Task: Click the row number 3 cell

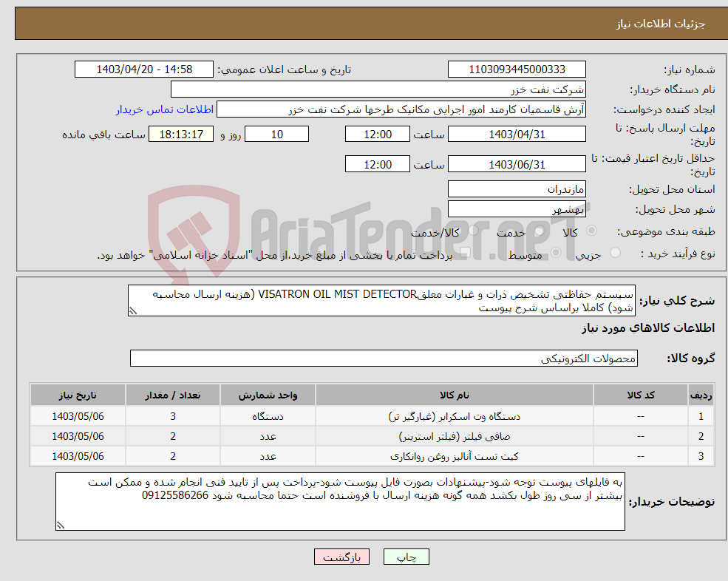Action: pyautogui.click(x=701, y=457)
